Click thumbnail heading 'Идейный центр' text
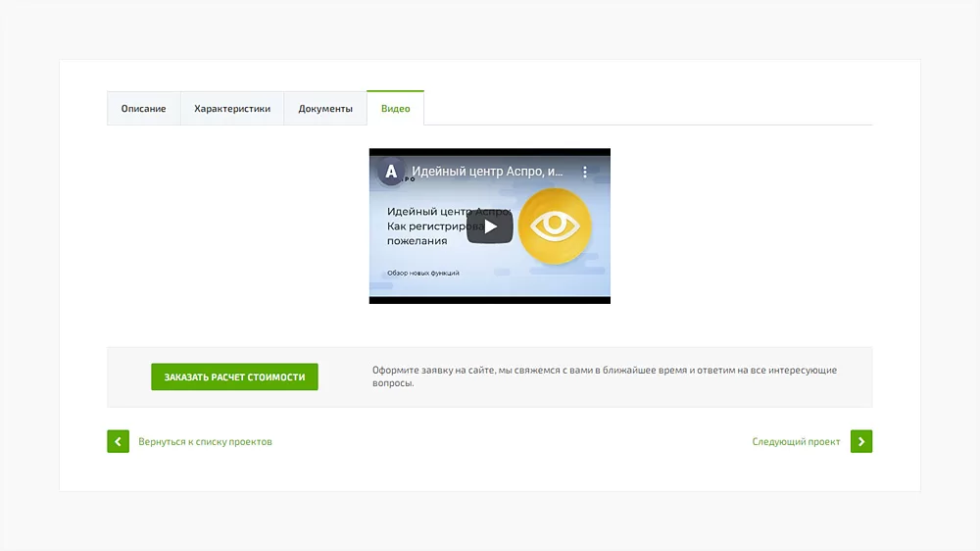Image resolution: width=980 pixels, height=551 pixels. click(x=428, y=212)
